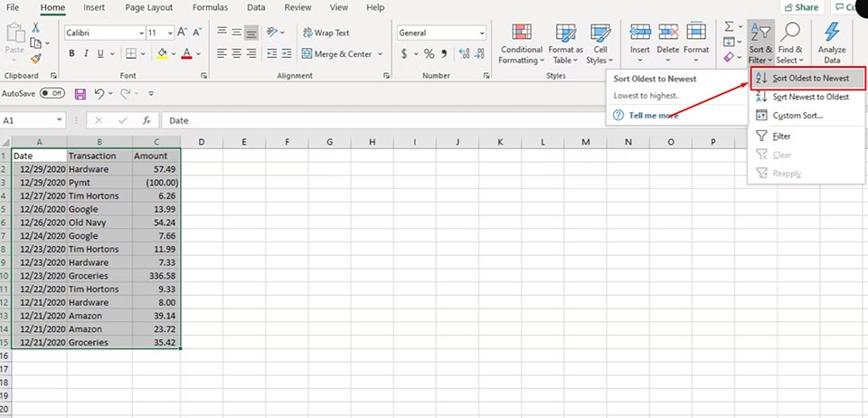Open the font name Calibri dropdown

142,33
